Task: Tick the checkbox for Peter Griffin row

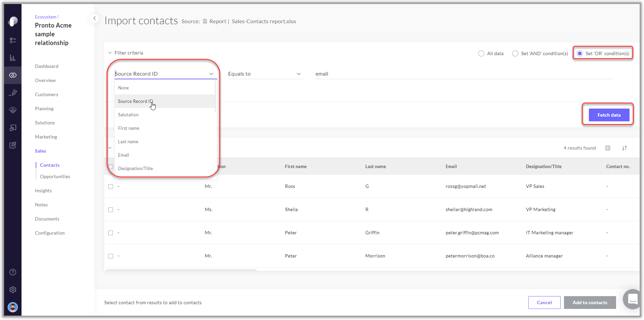Action: (x=111, y=233)
